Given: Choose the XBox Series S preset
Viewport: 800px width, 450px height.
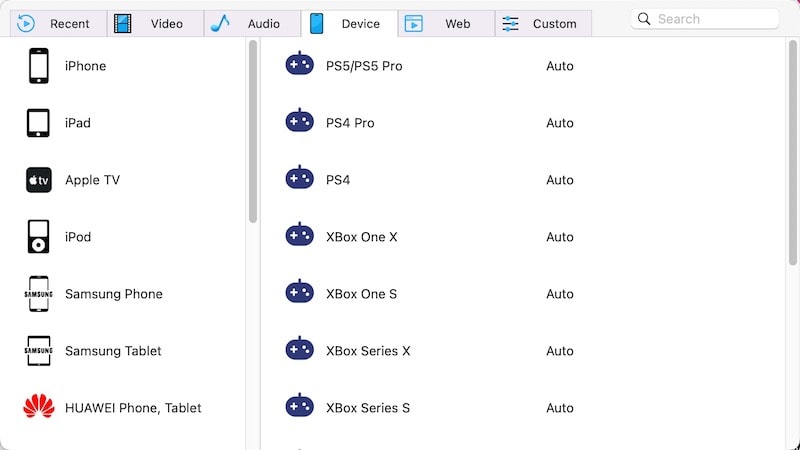Looking at the screenshot, I should pyautogui.click(x=368, y=408).
